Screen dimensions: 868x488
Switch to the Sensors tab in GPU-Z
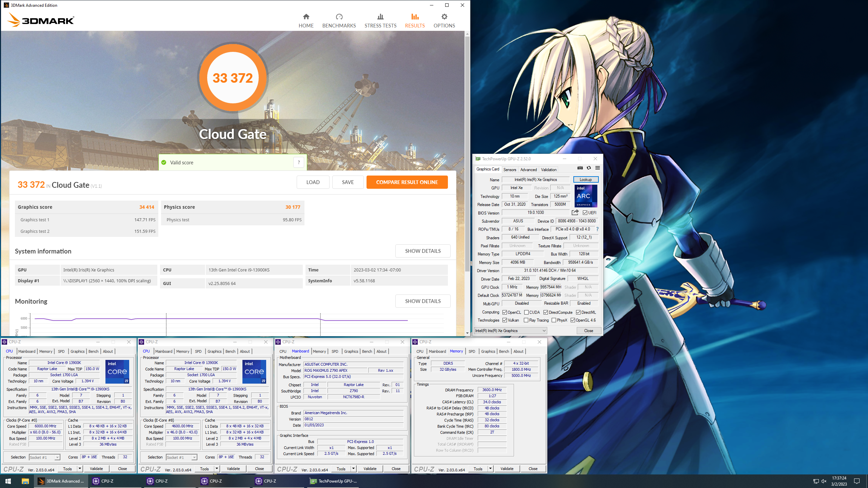510,169
